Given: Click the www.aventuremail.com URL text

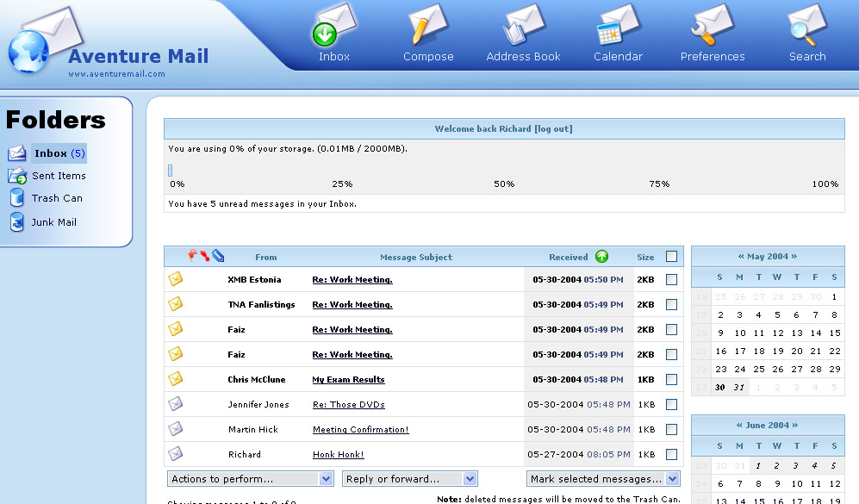Looking at the screenshot, I should point(116,74).
